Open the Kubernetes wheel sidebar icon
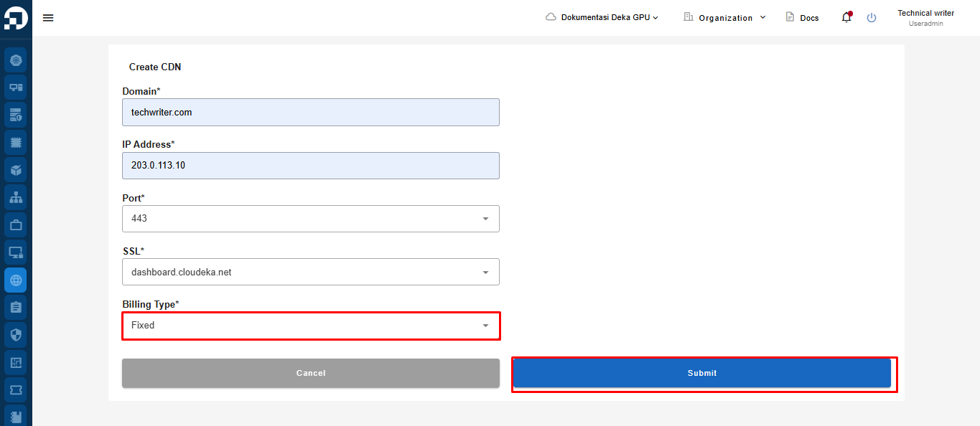Image resolution: width=980 pixels, height=426 pixels. coord(16,60)
